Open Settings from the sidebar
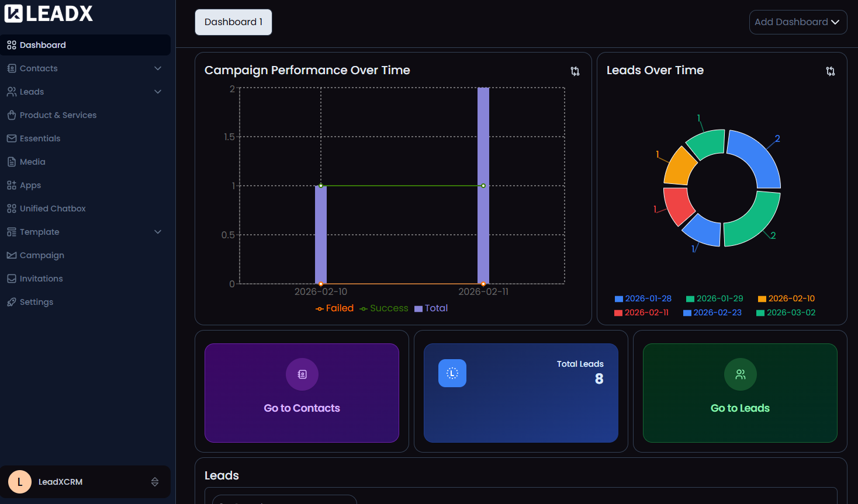The height and width of the screenshot is (504, 858). point(37,301)
